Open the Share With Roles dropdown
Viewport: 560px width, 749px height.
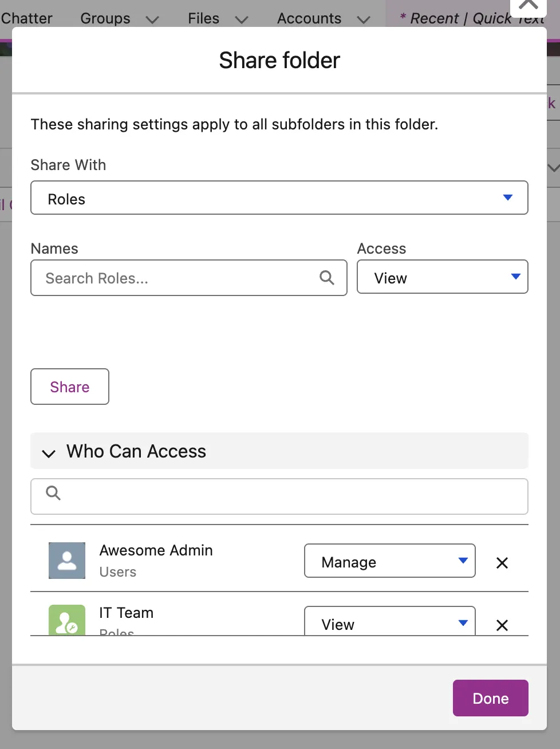tap(279, 198)
